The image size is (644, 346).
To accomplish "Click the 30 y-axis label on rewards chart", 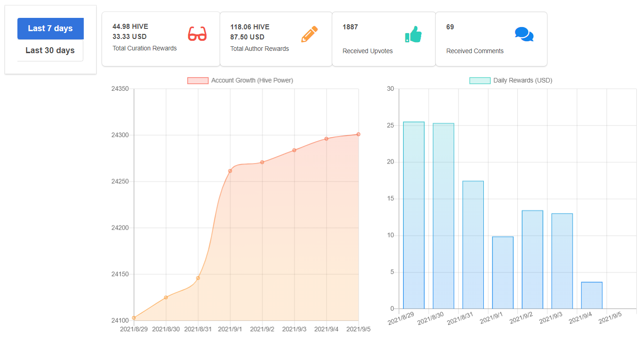I will click(390, 89).
